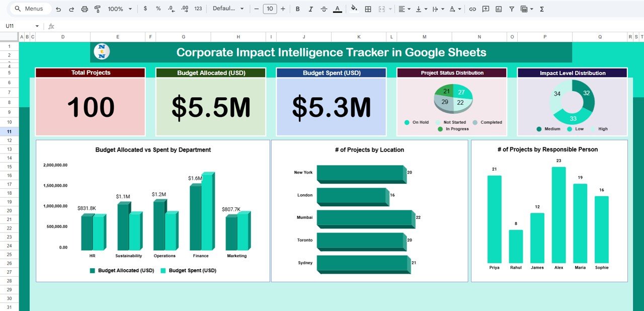Image resolution: width=644 pixels, height=311 pixels.
Task: Click the Insert comment icon
Action: point(486,9)
